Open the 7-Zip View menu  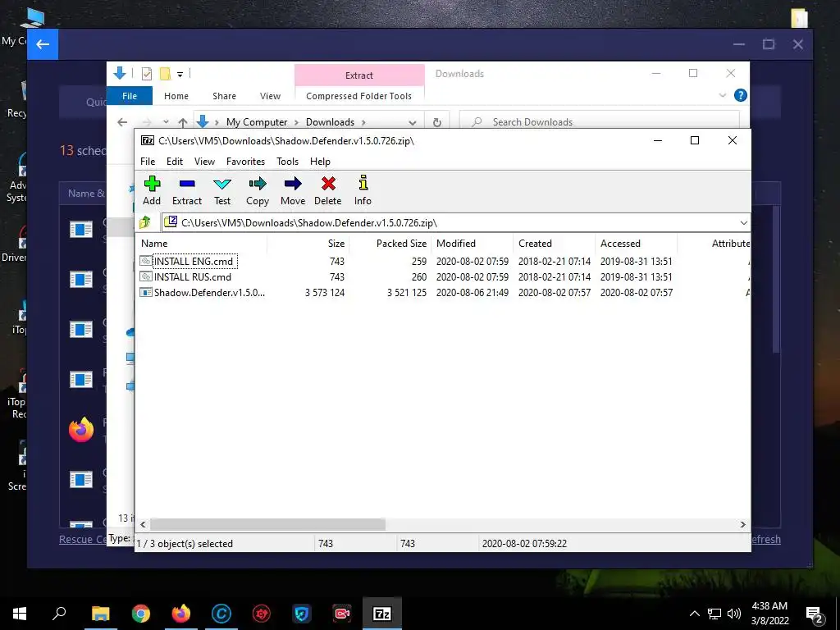click(x=204, y=162)
